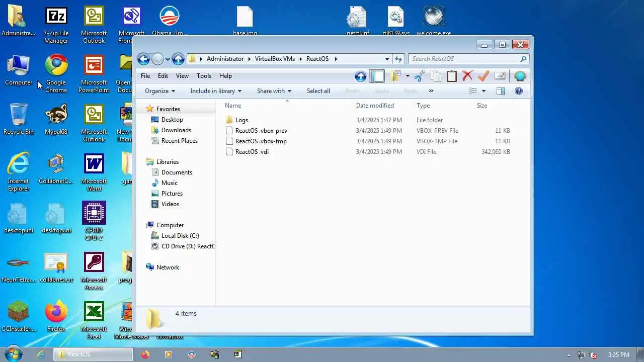
Task: Open Include in library dropdown
Action: coord(216,91)
